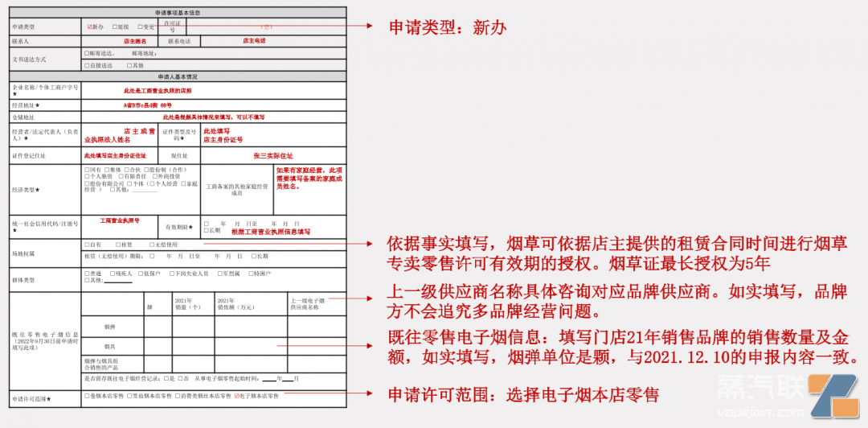Tick the 邮寄送达 delivery checkbox
868x428 pixels.
pos(87,53)
